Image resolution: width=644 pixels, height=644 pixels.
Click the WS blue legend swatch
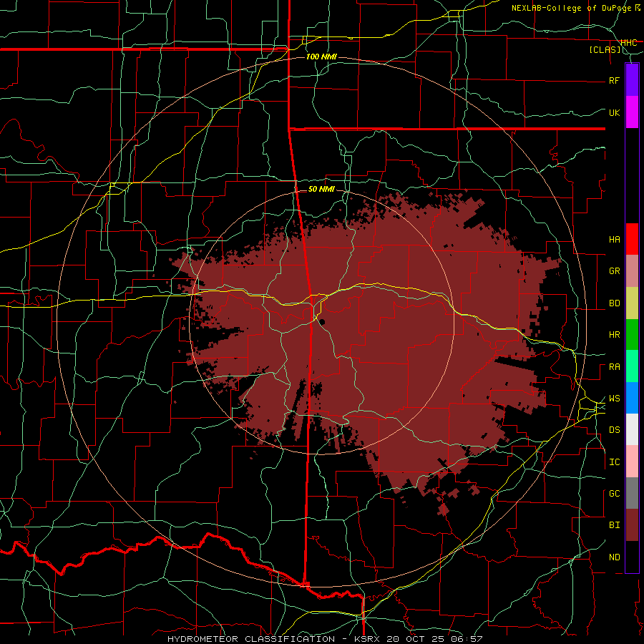632,398
